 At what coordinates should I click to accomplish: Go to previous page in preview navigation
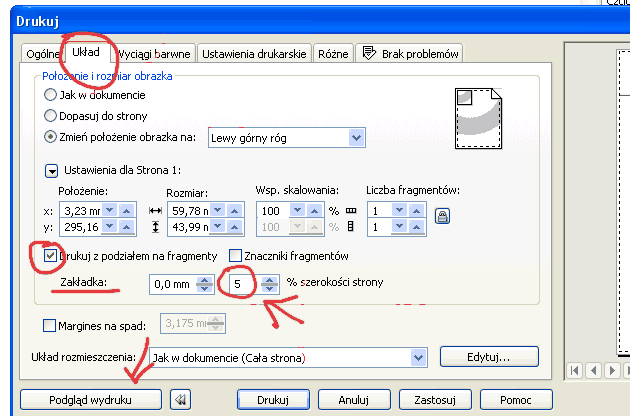(594, 370)
